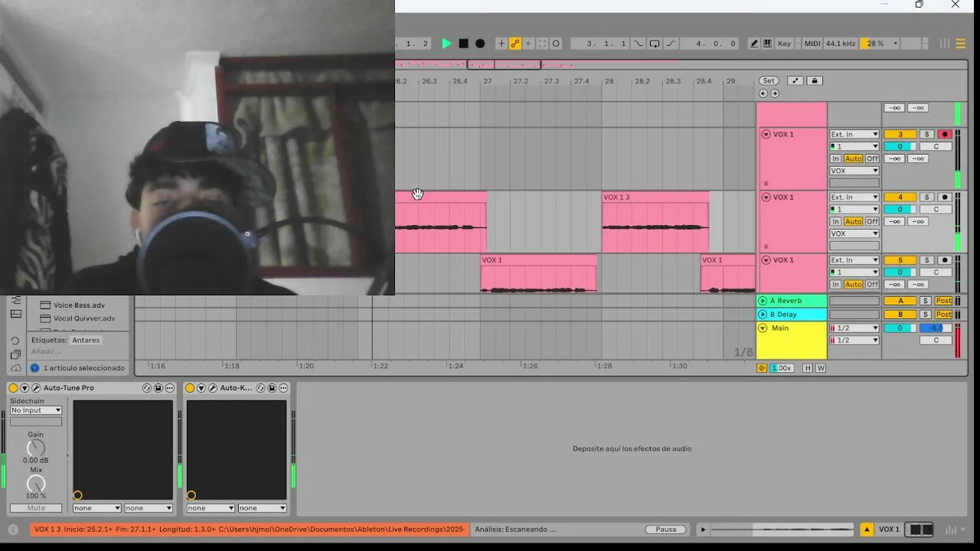Open the 28 % CPU load dropdown
This screenshot has height=551, width=980.
click(880, 44)
